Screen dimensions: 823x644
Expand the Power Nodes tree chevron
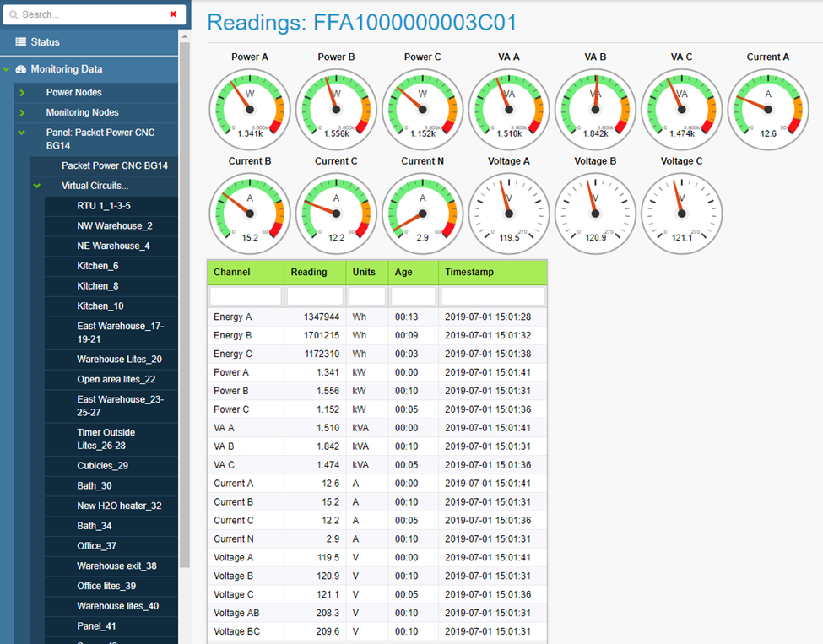(x=23, y=93)
